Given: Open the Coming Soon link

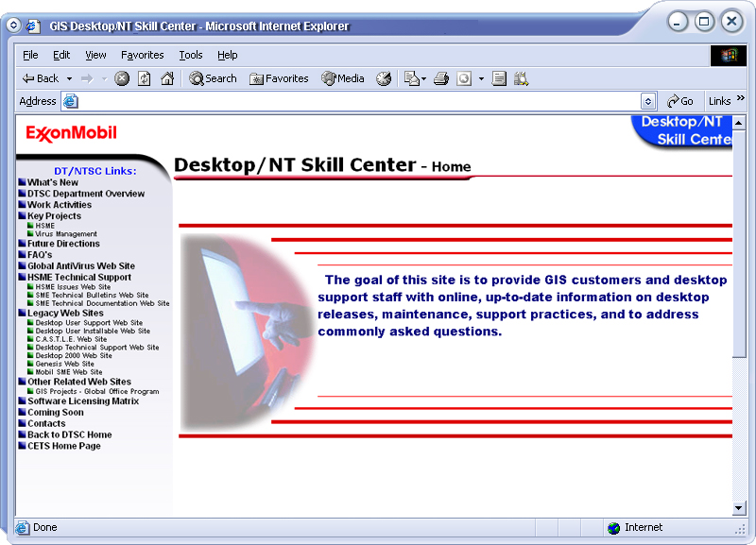Looking at the screenshot, I should 56,413.
